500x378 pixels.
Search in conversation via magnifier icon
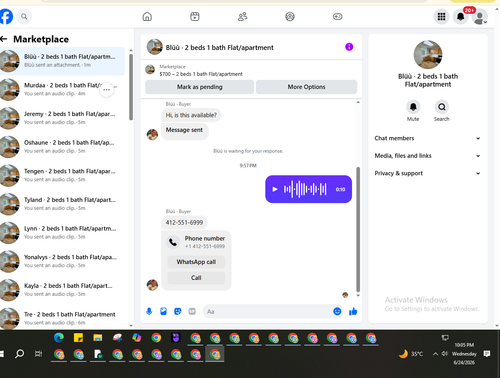442,107
